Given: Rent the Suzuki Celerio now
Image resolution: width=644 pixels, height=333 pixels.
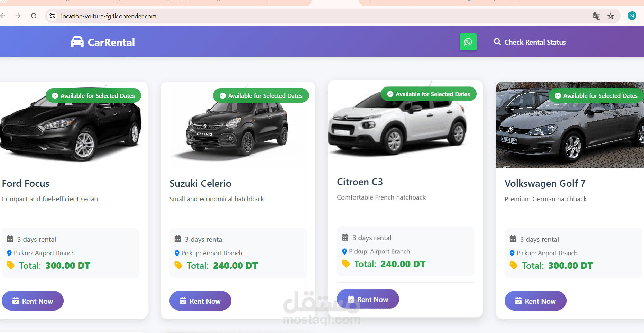Looking at the screenshot, I should tap(200, 301).
